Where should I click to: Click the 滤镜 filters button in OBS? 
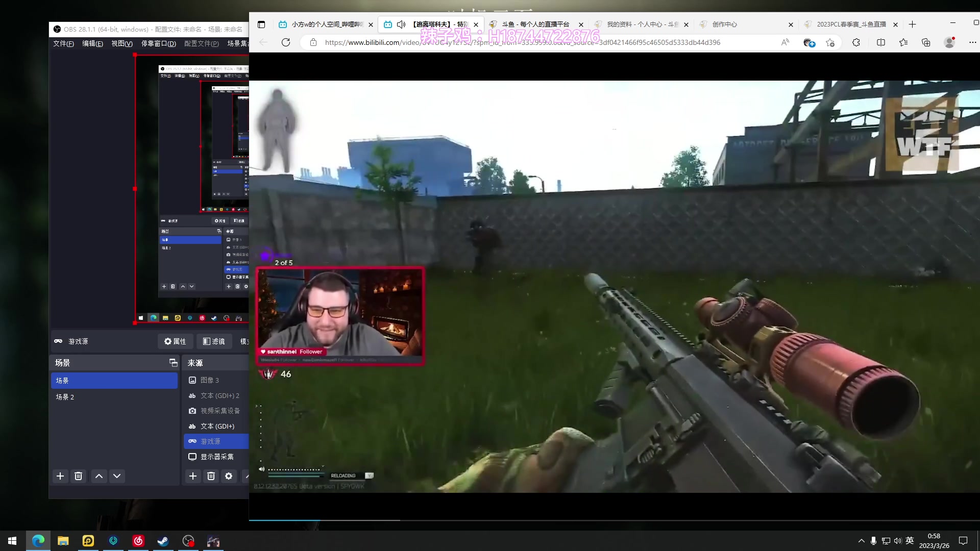click(x=214, y=341)
